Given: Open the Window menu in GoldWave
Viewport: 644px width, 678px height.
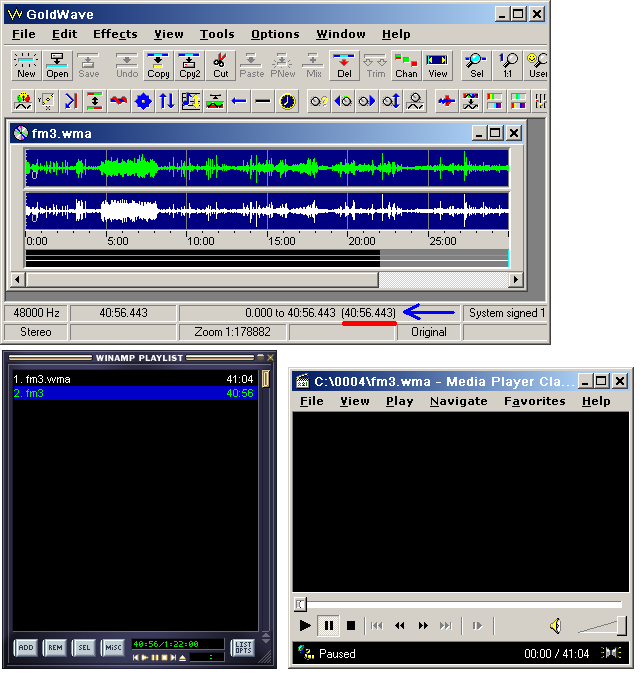Looking at the screenshot, I should click(x=340, y=34).
